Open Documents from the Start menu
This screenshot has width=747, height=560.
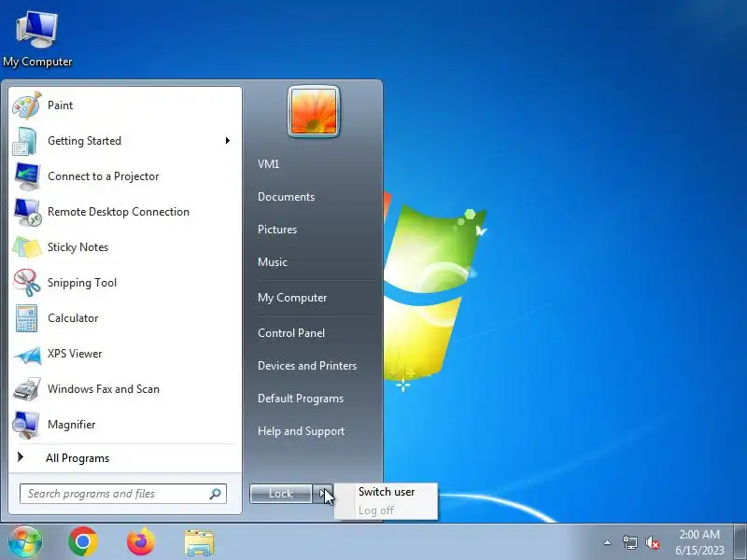pos(286,197)
